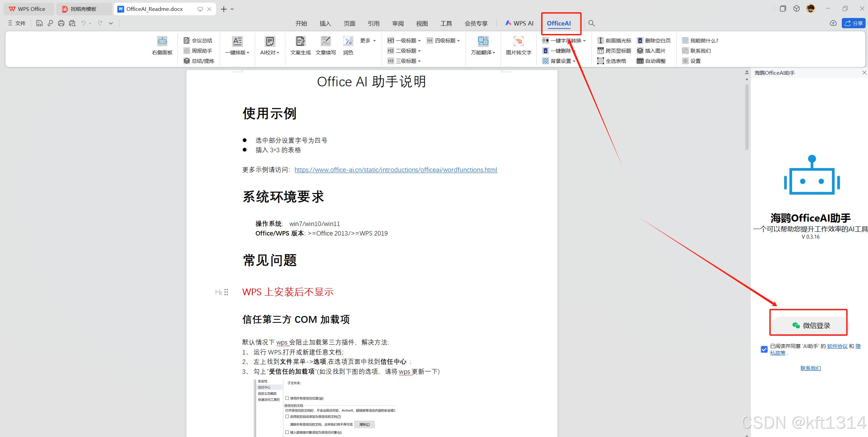Open the AI校对 dropdown
Image resolution: width=868 pixels, height=437 pixels.
(270, 52)
